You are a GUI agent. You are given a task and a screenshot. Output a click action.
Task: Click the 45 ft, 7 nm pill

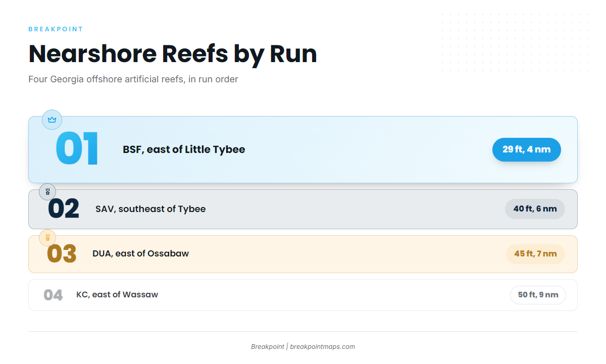click(x=535, y=254)
